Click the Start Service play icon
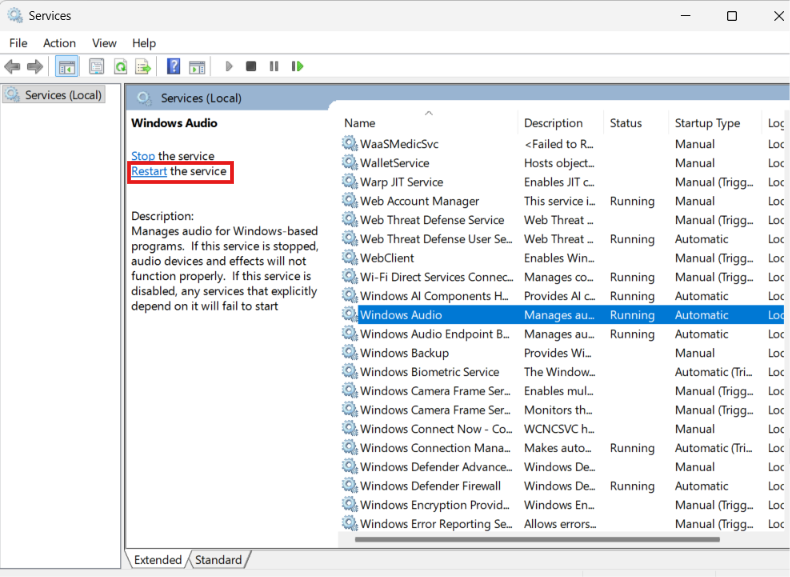 (x=229, y=67)
